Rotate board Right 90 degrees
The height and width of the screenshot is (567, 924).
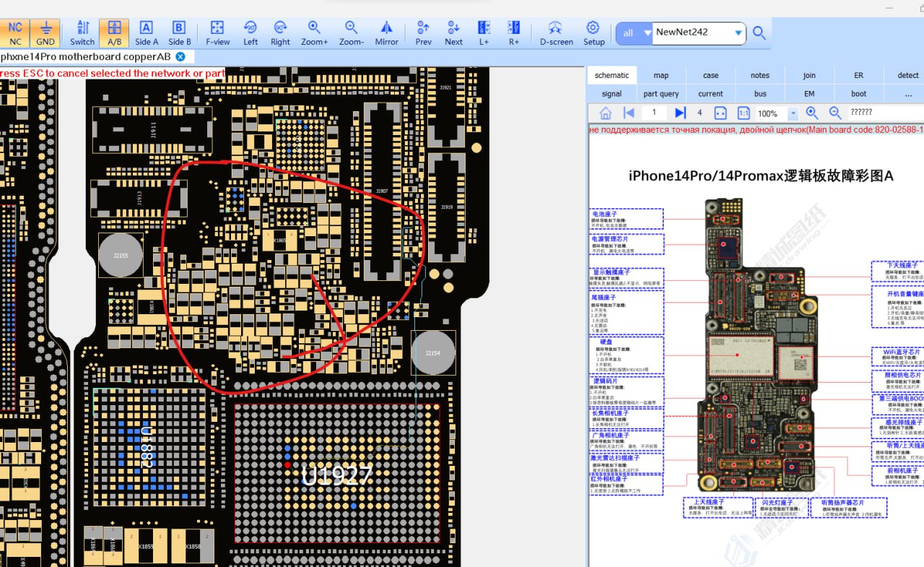[280, 33]
